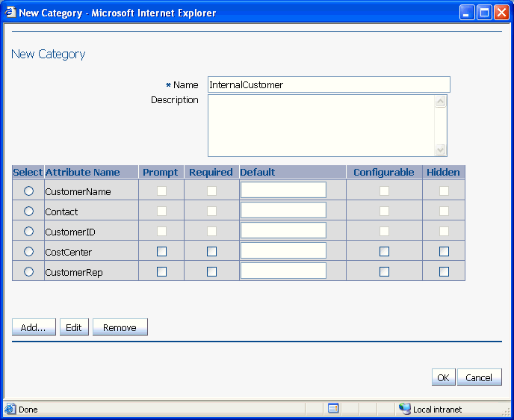Enable Prompt for CustomerRep
Image resolution: width=514 pixels, height=420 pixels.
point(161,271)
